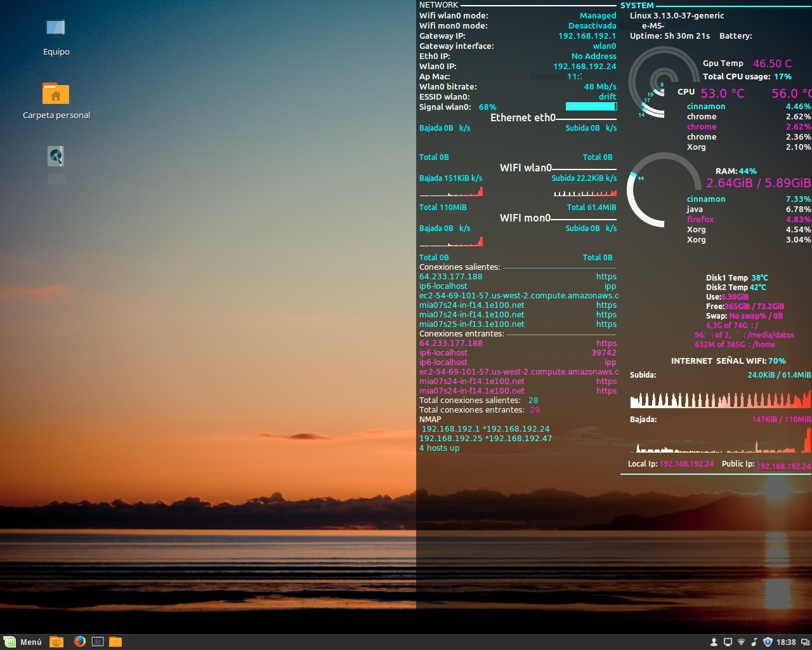This screenshot has height=650, width=812.
Task: Open Firefox from the taskbar
Action: pos(79,642)
